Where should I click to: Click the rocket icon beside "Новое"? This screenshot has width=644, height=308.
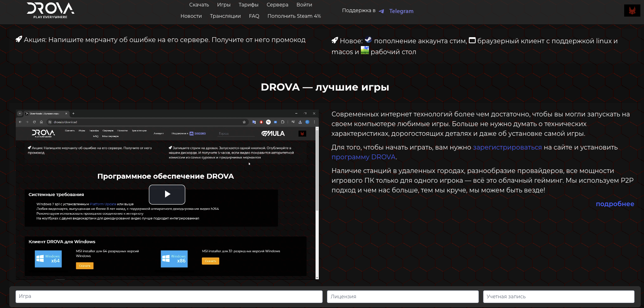coord(335,40)
